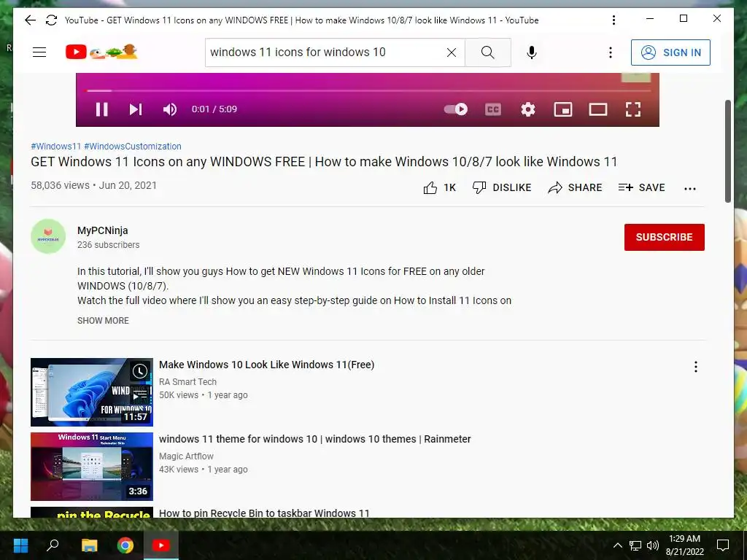The width and height of the screenshot is (747, 560).
Task: Open the #WindowsCustomization hashtag link
Action: click(x=133, y=146)
